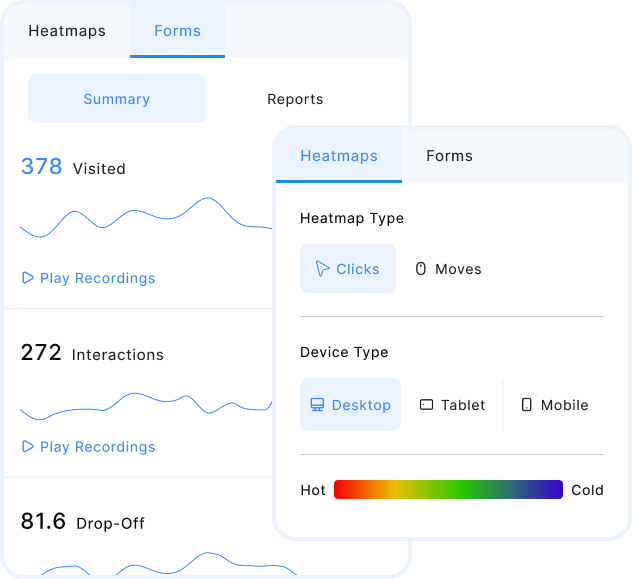Click the Visited sparkline chart

(x=140, y=218)
